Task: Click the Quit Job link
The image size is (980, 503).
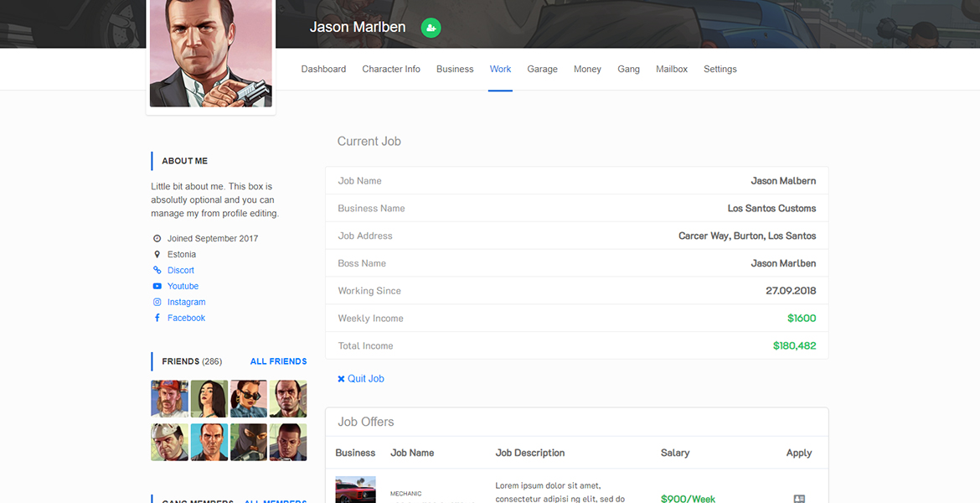Action: click(366, 378)
